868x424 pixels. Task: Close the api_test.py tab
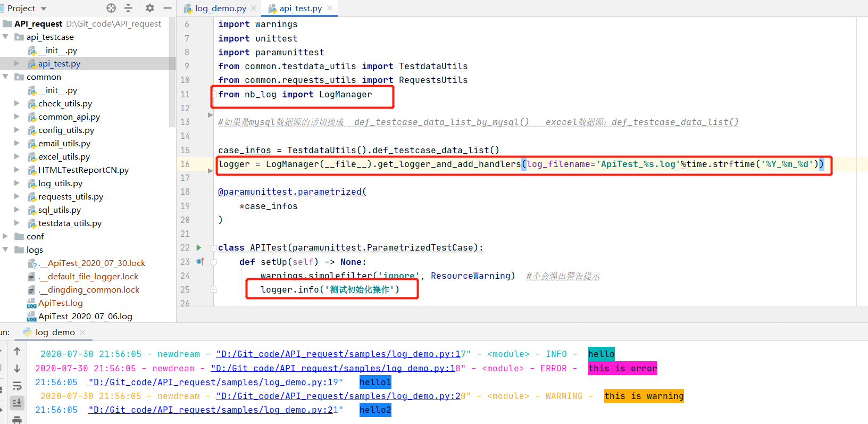click(330, 8)
